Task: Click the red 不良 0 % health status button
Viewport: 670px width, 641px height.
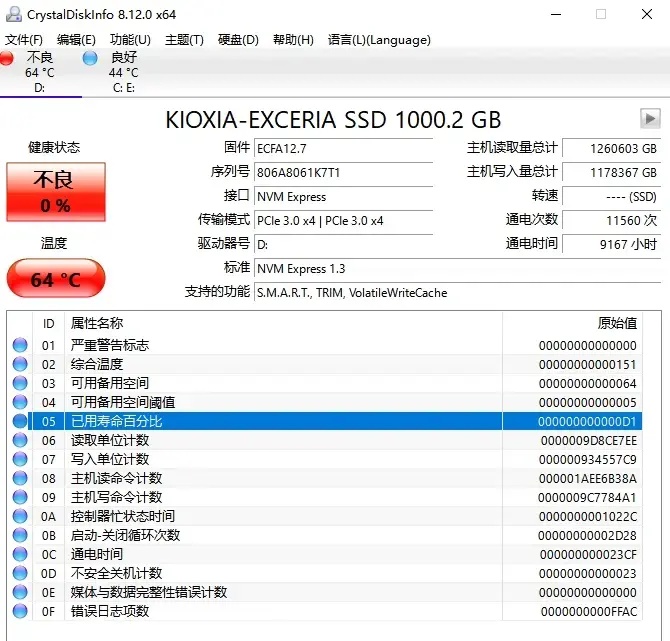Action: point(56,192)
